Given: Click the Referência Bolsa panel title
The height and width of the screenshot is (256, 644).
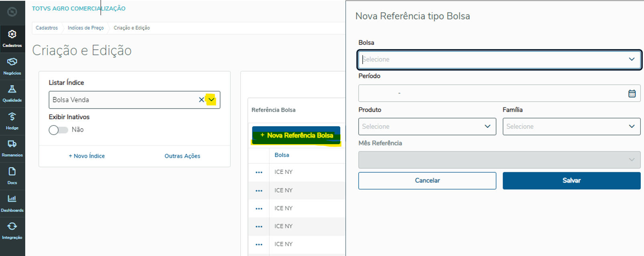Looking at the screenshot, I should (x=274, y=110).
